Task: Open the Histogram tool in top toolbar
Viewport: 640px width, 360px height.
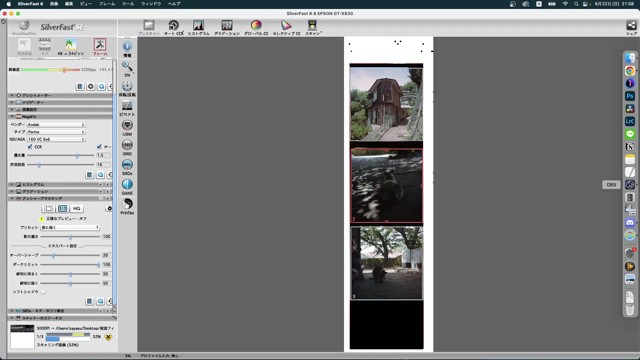Action: click(198, 25)
